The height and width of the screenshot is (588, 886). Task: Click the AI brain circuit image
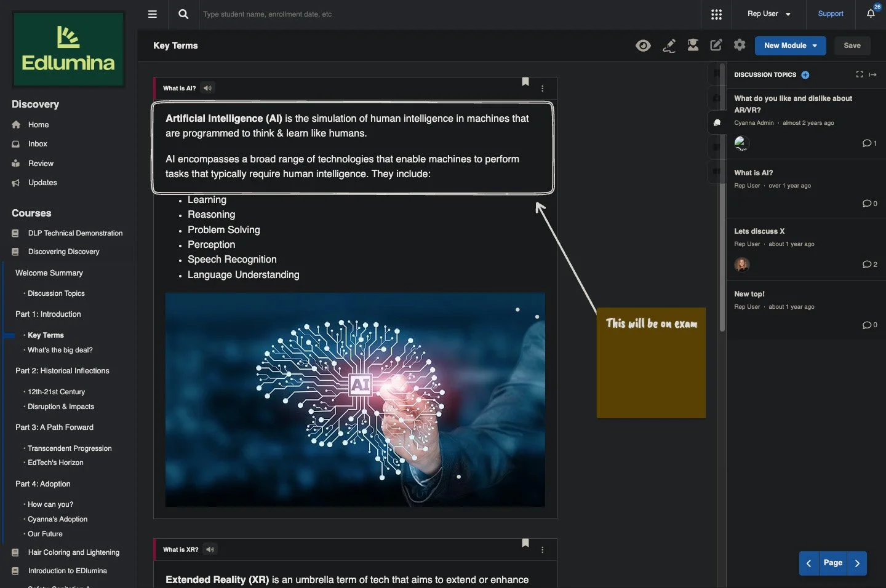[355, 400]
